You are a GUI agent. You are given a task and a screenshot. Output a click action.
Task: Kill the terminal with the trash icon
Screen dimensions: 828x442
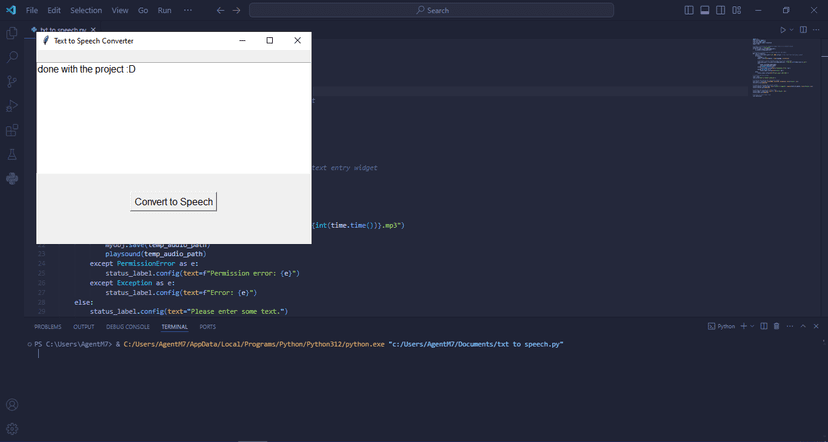click(x=776, y=326)
